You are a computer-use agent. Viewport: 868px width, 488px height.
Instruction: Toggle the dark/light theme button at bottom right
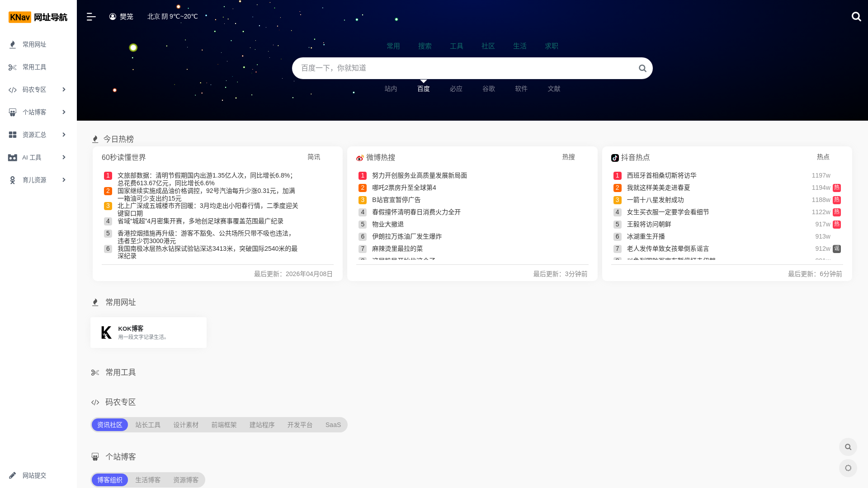pyautogui.click(x=848, y=468)
